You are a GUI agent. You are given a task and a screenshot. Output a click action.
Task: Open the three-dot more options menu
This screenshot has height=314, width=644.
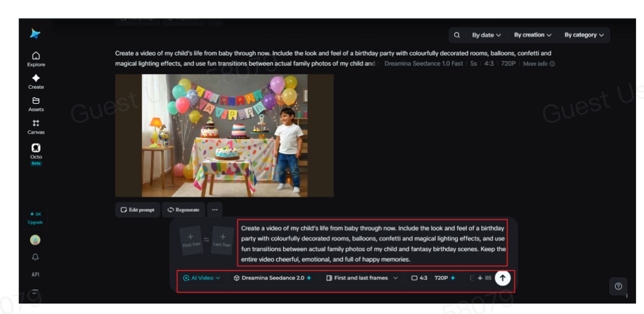(215, 210)
